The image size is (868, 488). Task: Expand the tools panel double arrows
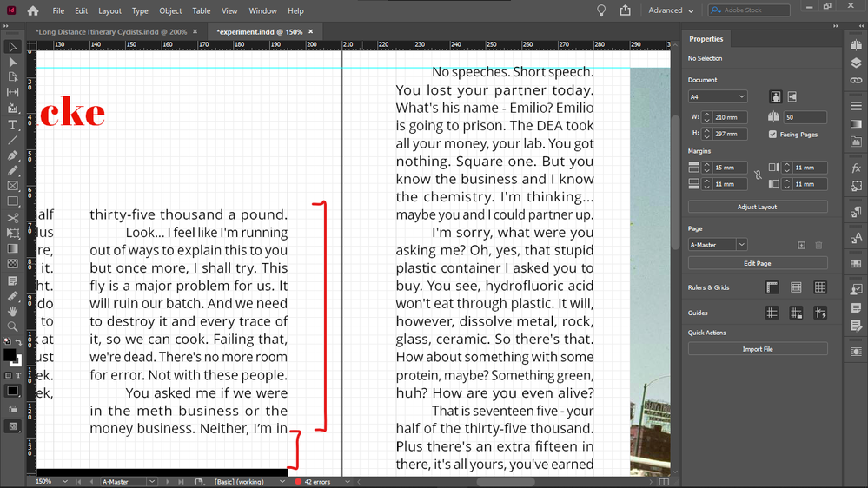[5, 26]
